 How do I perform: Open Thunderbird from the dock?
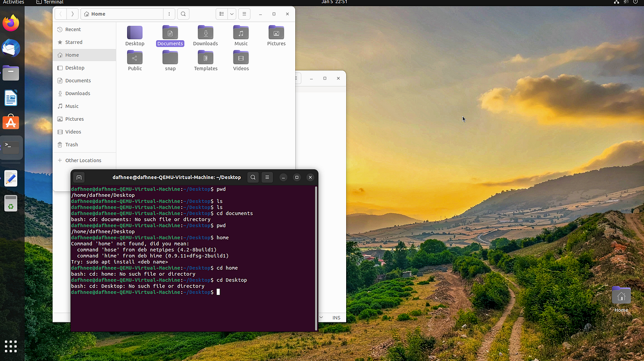coord(11,48)
